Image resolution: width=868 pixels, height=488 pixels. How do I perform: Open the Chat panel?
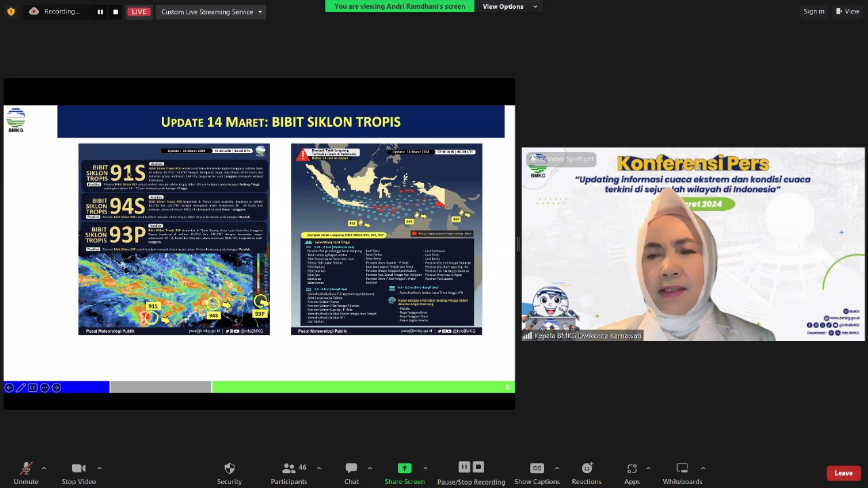pos(351,468)
